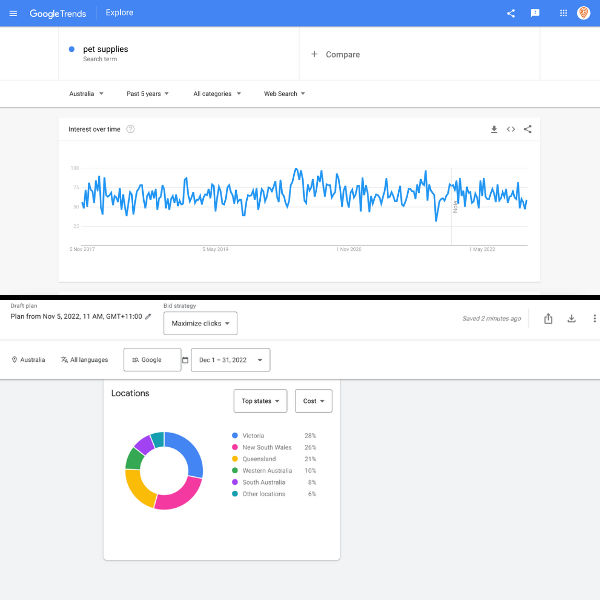Viewport: 600px width, 600px height.
Task: Click the Victoria 28% value
Action: (310, 435)
